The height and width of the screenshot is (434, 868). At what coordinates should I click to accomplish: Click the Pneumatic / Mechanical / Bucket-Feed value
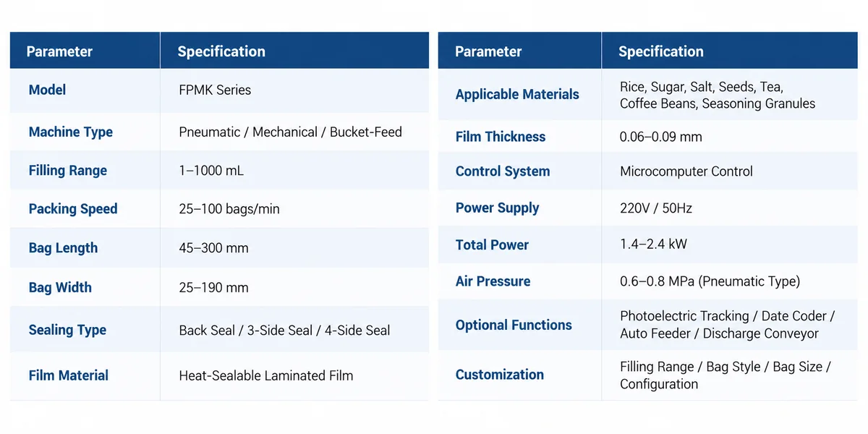(x=290, y=132)
